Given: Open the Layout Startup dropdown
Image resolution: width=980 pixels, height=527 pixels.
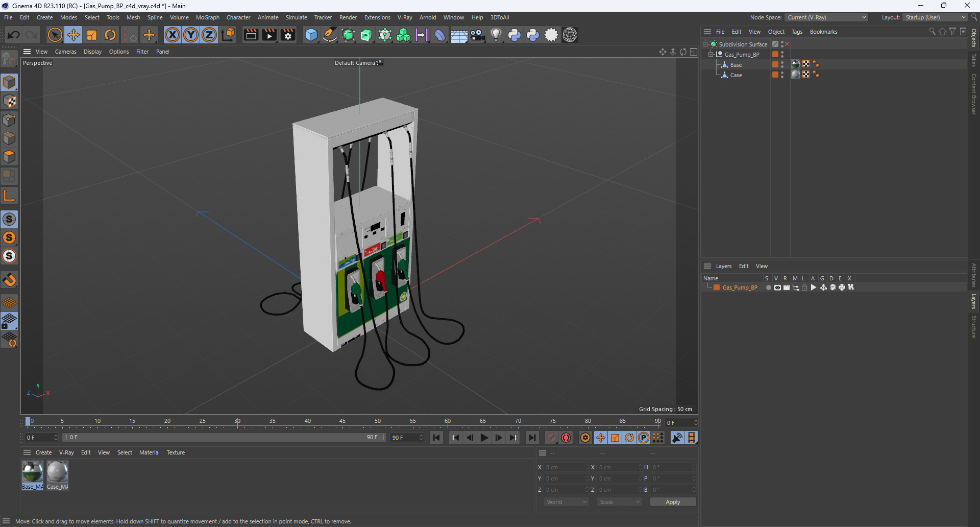Looking at the screenshot, I should tap(936, 17).
